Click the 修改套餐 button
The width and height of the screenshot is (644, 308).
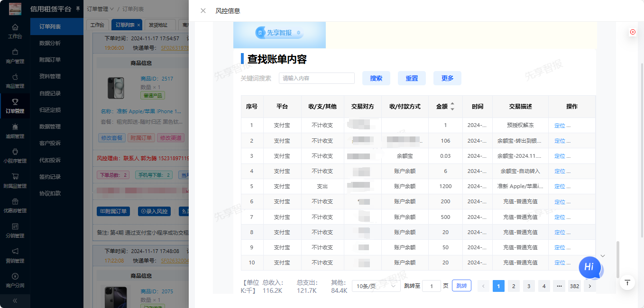[x=112, y=138]
